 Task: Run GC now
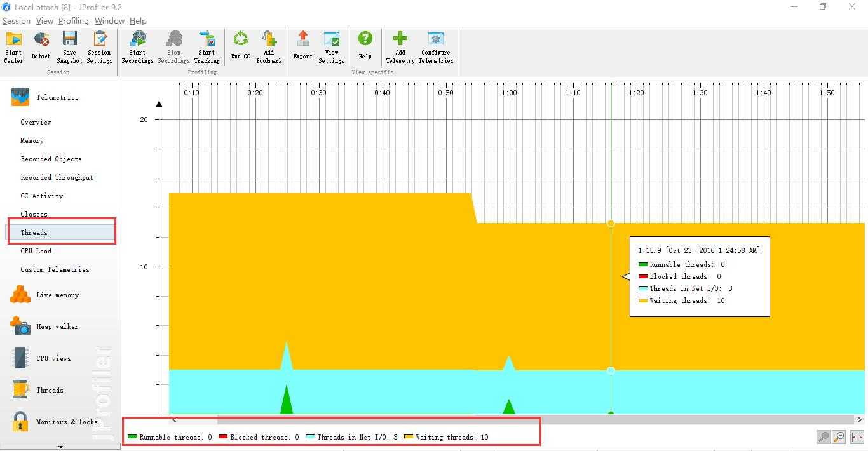(240, 46)
